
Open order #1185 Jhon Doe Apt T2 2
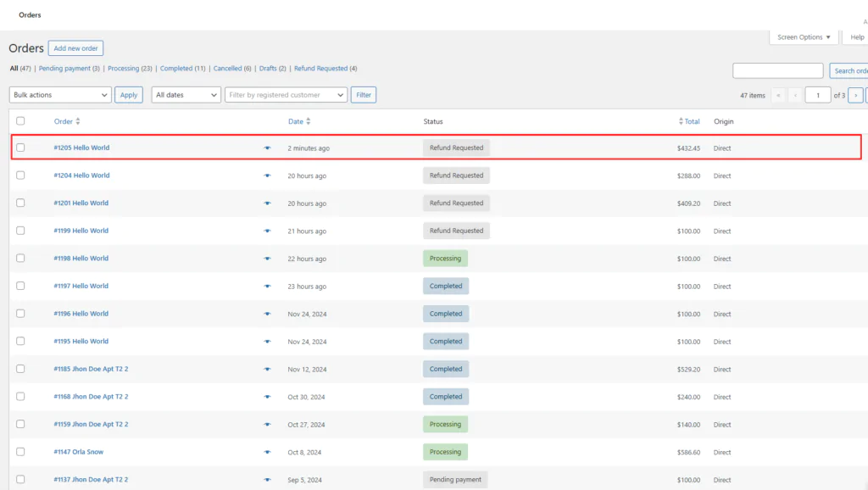point(91,369)
